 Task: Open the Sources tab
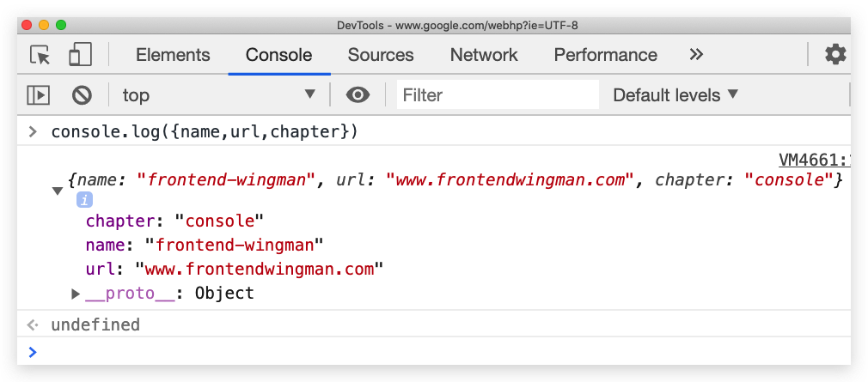coord(381,55)
